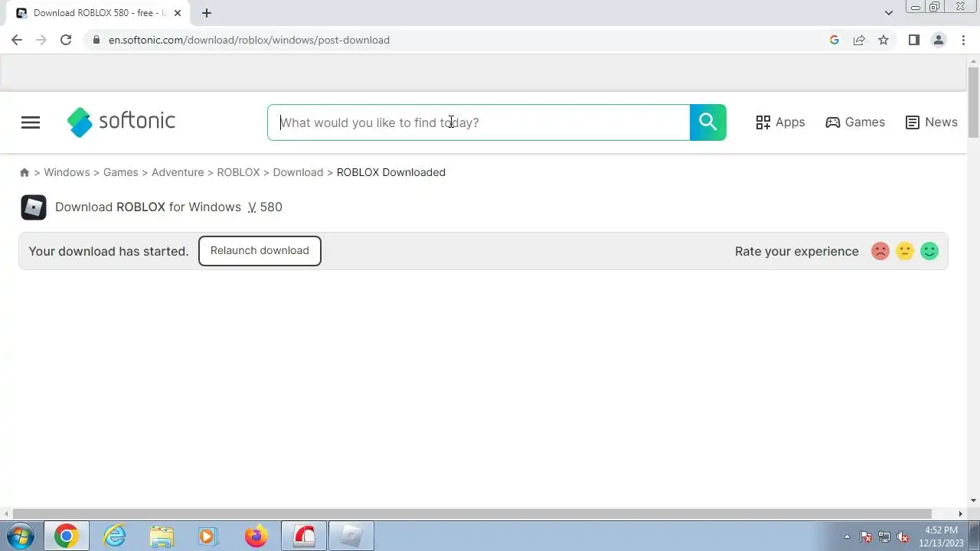The height and width of the screenshot is (551, 980).
Task: Open the red taskbar application
Action: point(304,536)
